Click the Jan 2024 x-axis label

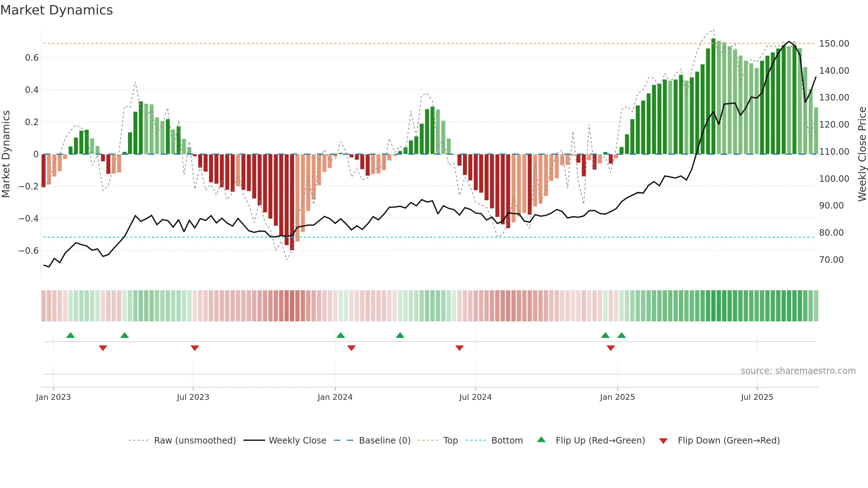(x=335, y=397)
